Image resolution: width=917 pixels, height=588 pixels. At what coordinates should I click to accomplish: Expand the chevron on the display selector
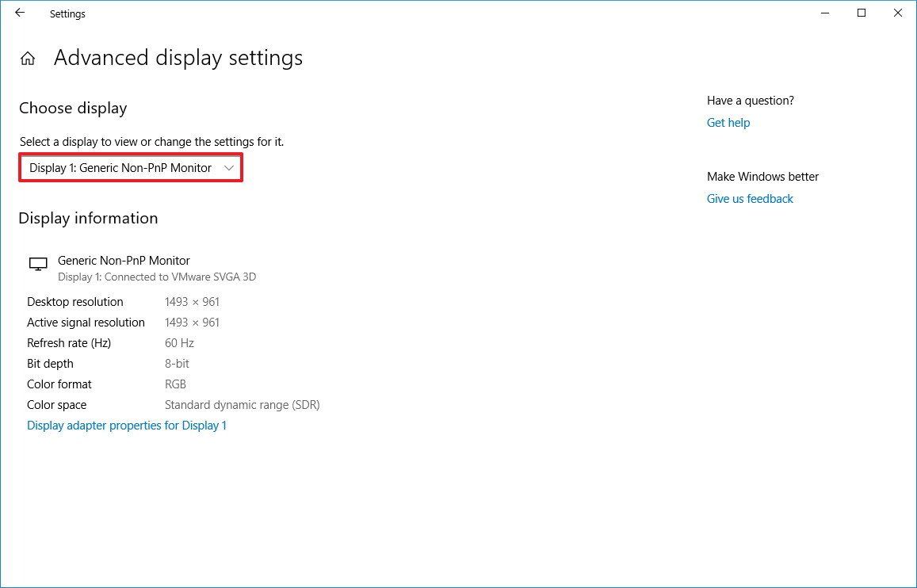(230, 167)
